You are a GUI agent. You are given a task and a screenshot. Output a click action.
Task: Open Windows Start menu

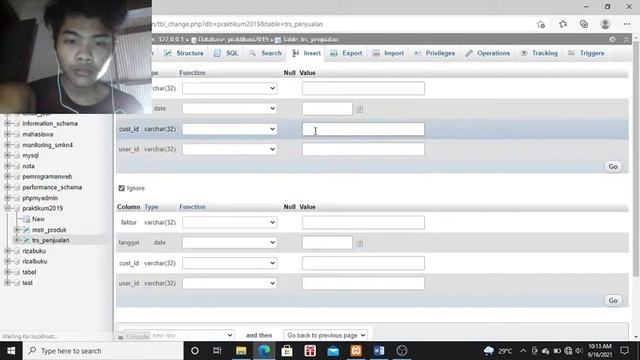[x=11, y=351]
